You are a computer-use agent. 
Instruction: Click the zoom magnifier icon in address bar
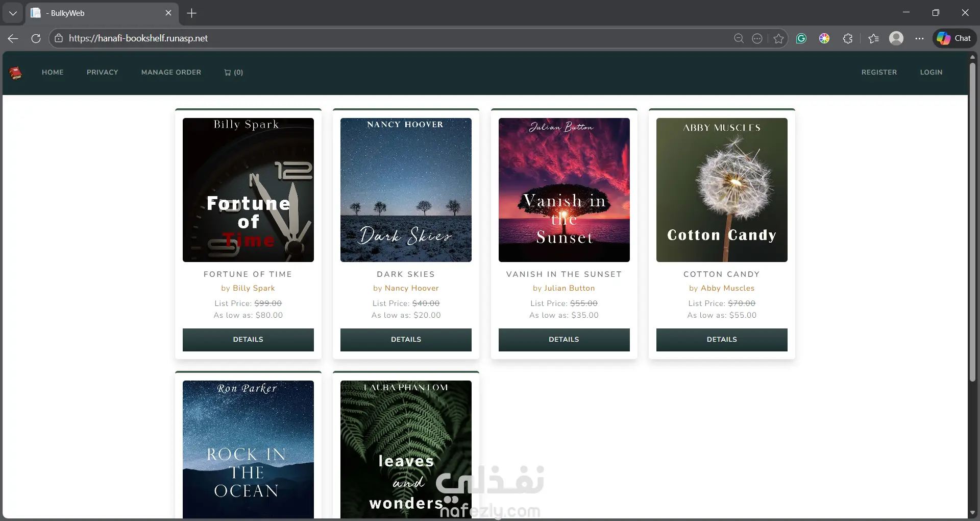click(739, 38)
